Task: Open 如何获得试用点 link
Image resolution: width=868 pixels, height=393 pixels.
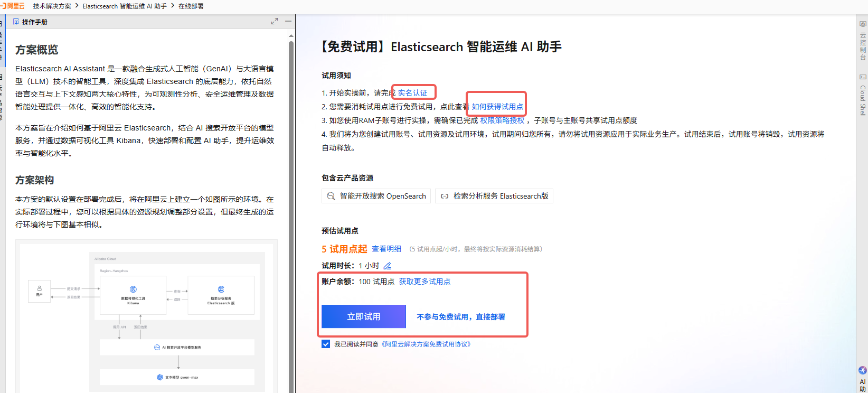Action: [x=497, y=107]
